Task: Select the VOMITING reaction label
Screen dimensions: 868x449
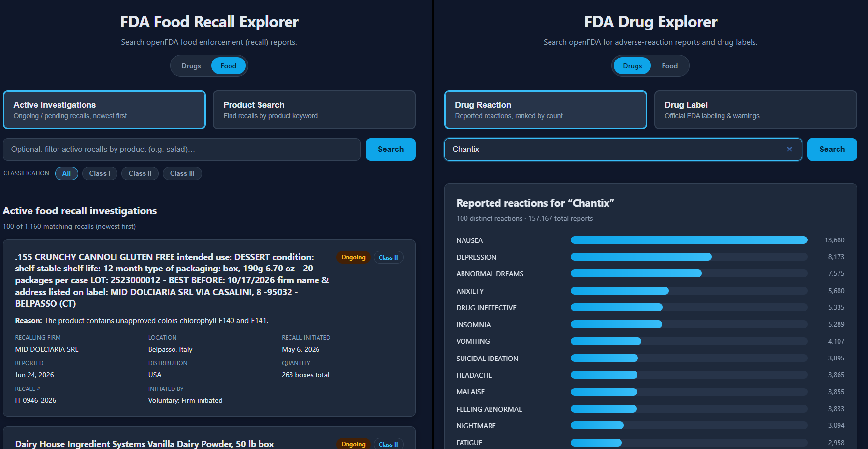Action: [x=473, y=341]
